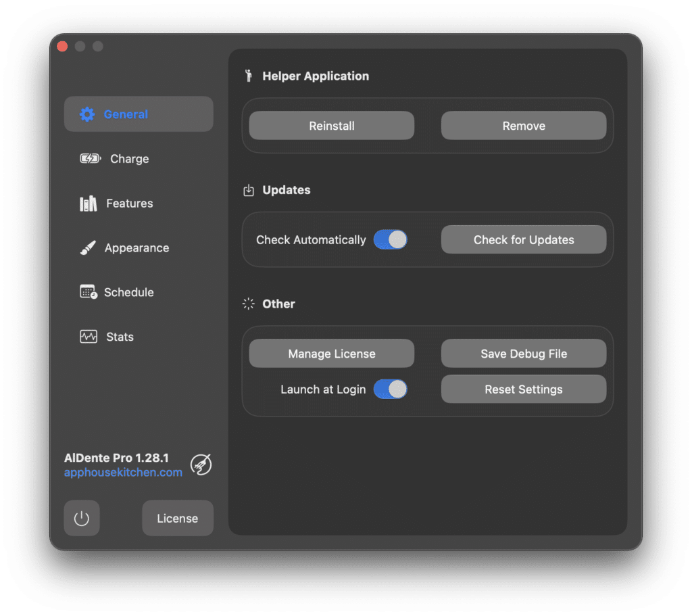
Task: Click the Appearance paintbrush icon
Action: [x=88, y=248]
